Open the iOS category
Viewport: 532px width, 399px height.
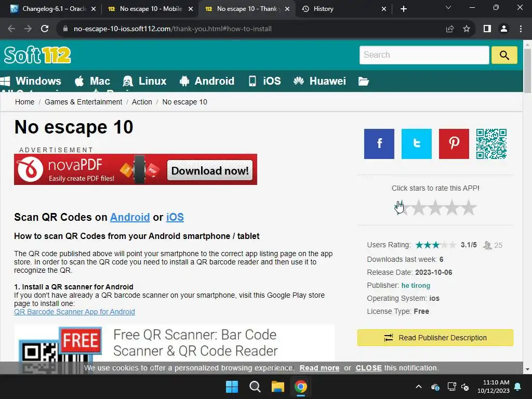coord(265,81)
